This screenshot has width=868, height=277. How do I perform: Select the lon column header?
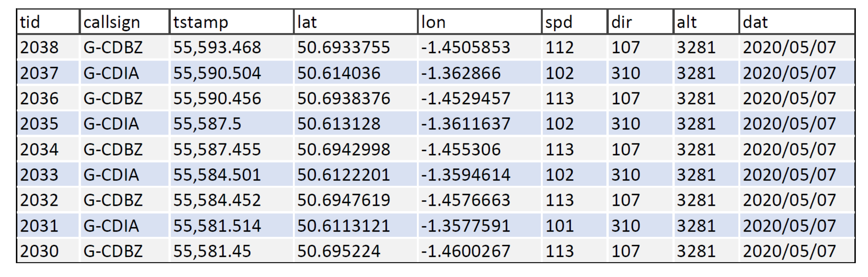[480, 22]
